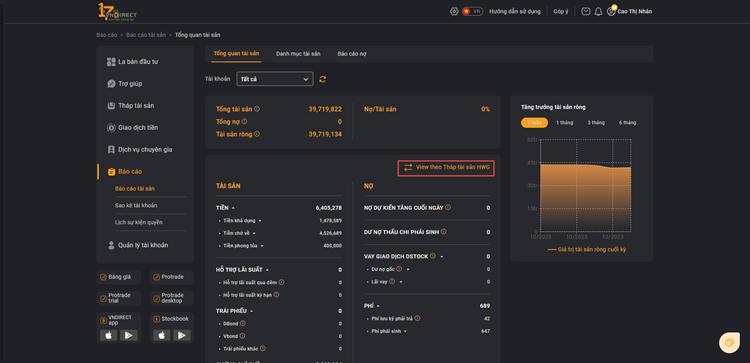
Task: Open Dịch vụ chuyên gia sidebar item
Action: [139, 150]
